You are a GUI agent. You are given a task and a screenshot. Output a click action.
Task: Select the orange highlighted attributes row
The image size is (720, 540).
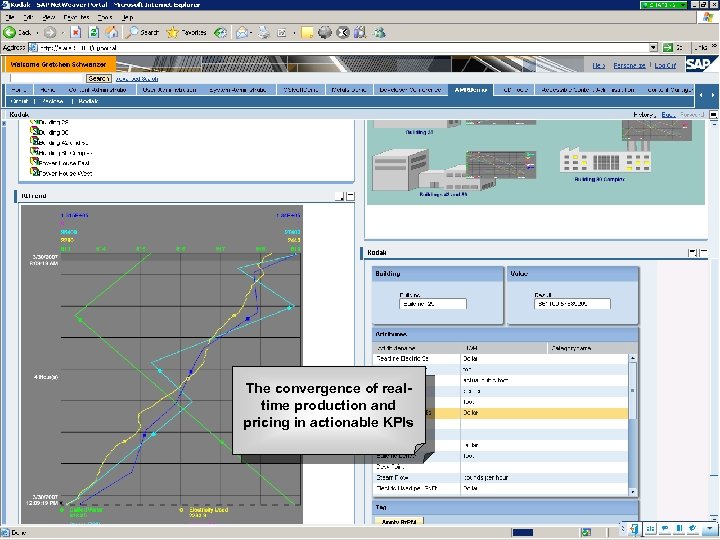point(501,413)
